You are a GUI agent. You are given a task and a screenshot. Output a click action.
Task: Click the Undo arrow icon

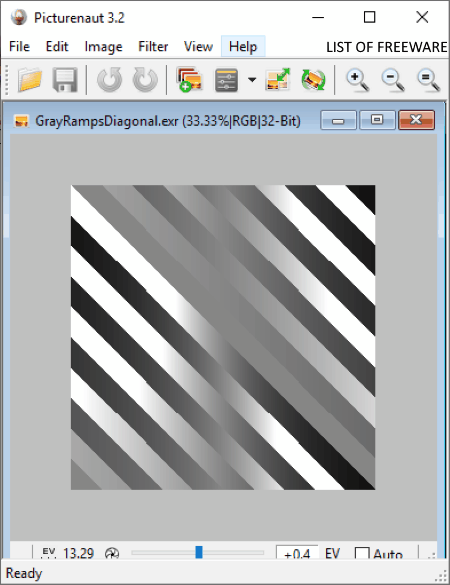[x=109, y=79]
